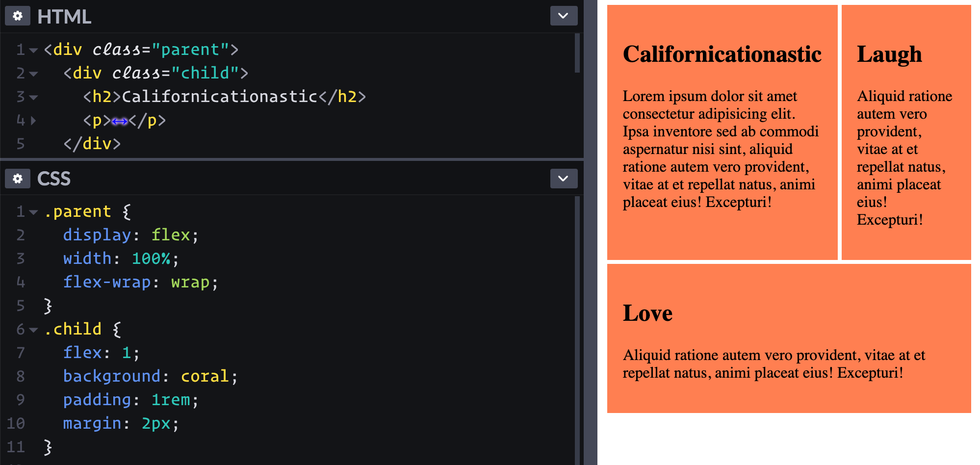Image resolution: width=980 pixels, height=465 pixels.
Task: Select the HTML panel header label
Action: (x=65, y=16)
